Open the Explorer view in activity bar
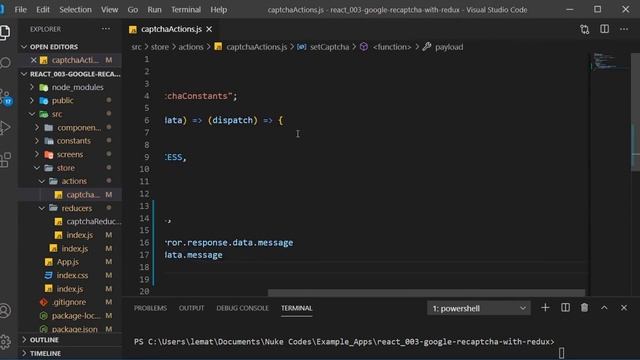The height and width of the screenshot is (360, 640). (5, 32)
